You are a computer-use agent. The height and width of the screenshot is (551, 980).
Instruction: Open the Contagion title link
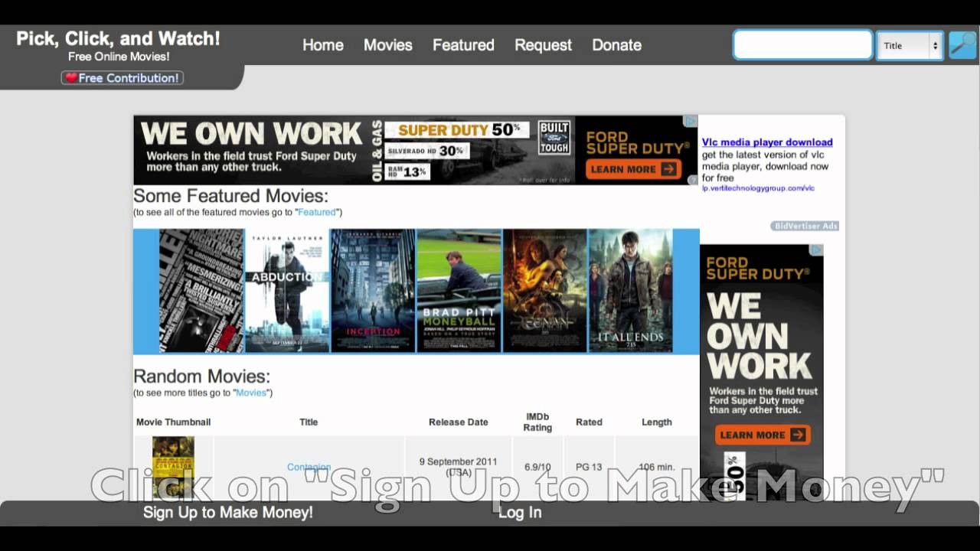pyautogui.click(x=309, y=467)
